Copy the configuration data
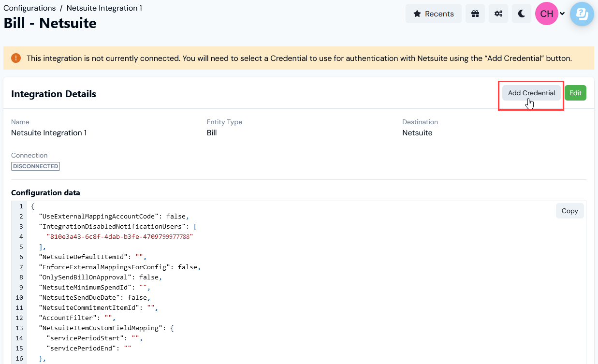The width and height of the screenshot is (598, 364). click(x=569, y=211)
